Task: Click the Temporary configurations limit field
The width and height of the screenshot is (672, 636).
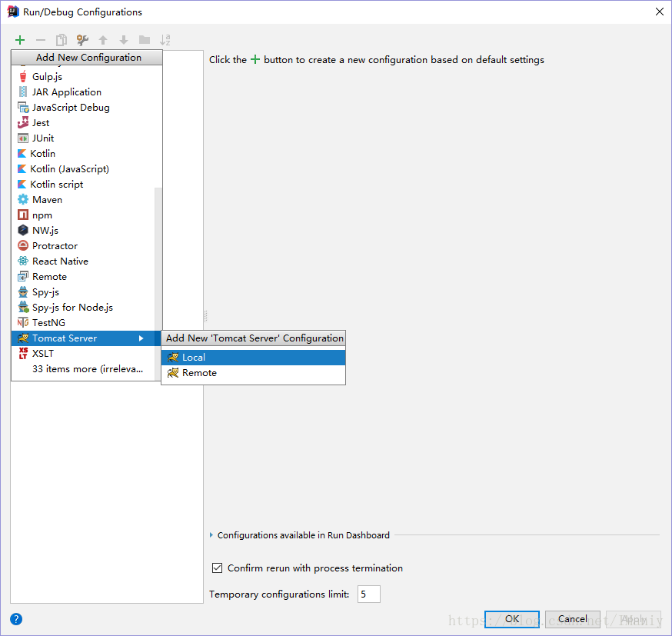Action: coord(368,594)
